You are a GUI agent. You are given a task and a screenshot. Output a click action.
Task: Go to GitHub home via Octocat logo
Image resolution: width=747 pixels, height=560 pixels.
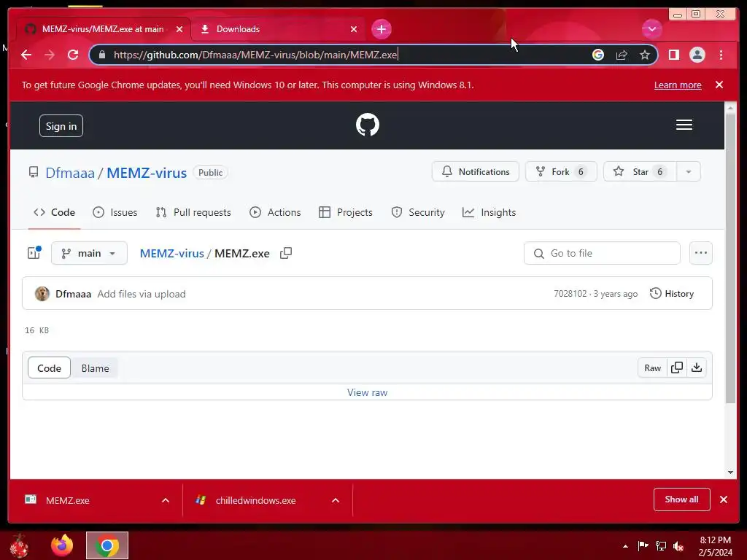coord(368,125)
